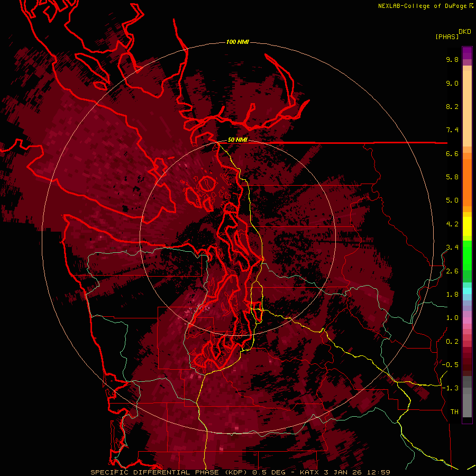Click the 6.6 value on the color scale
This screenshot has width=476, height=476.
click(452, 153)
